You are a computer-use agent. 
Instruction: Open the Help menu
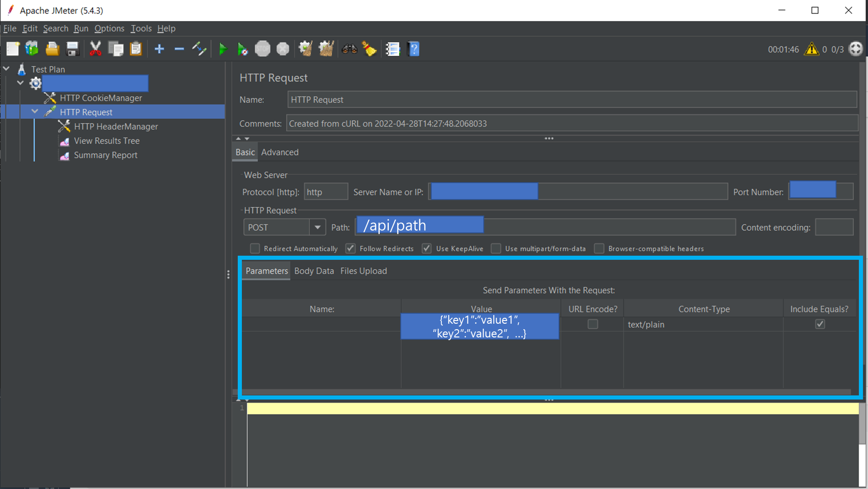pos(166,28)
